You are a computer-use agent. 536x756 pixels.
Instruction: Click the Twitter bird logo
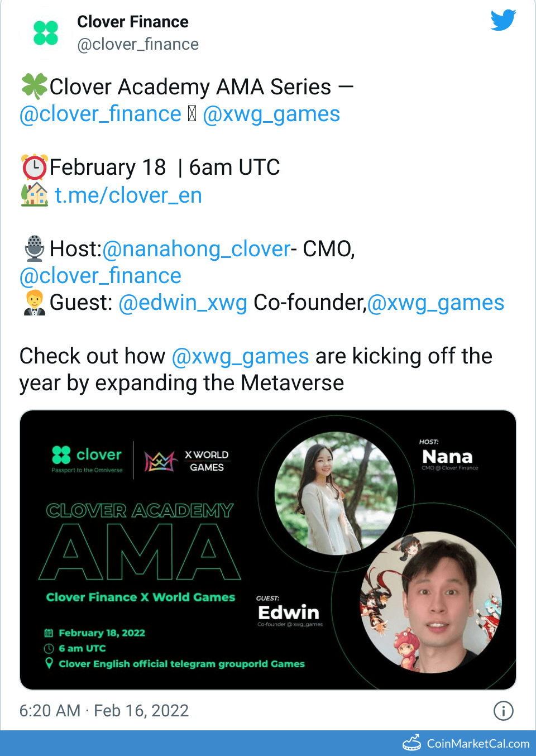503,20
